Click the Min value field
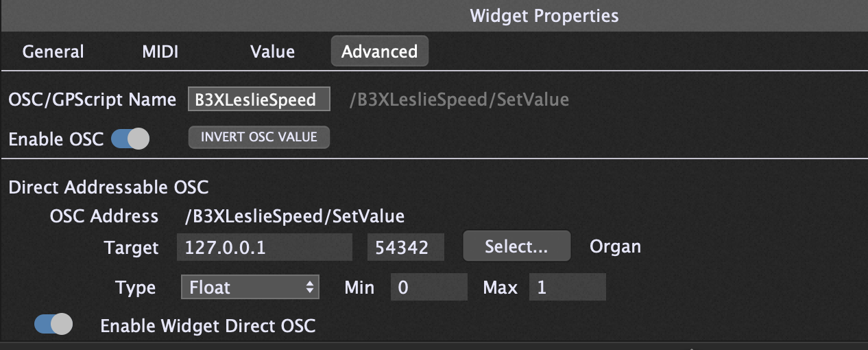The width and height of the screenshot is (868, 350). tap(429, 287)
